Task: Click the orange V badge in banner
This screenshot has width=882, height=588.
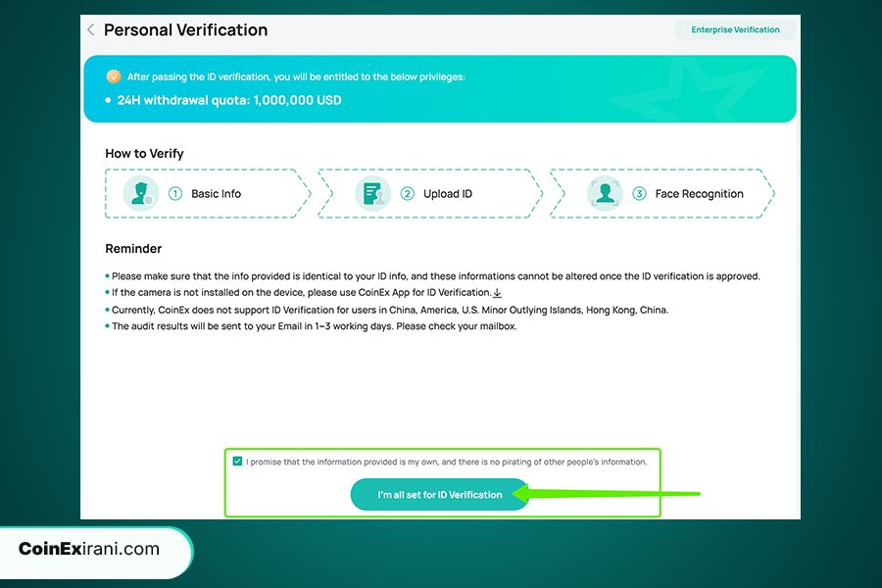Action: point(114,76)
